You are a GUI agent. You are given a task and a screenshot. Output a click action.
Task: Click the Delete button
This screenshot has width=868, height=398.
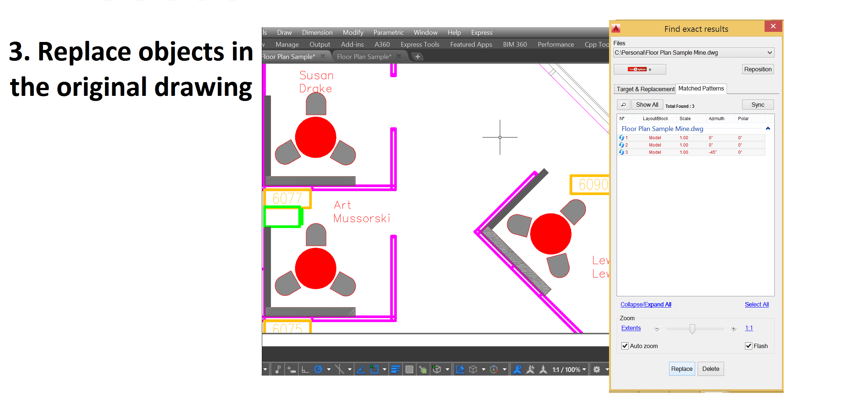711,369
